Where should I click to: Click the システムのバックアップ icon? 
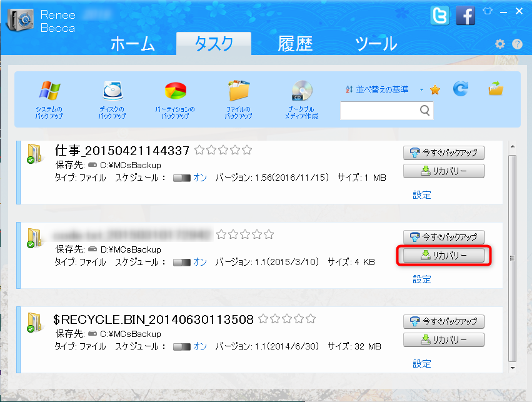49,91
